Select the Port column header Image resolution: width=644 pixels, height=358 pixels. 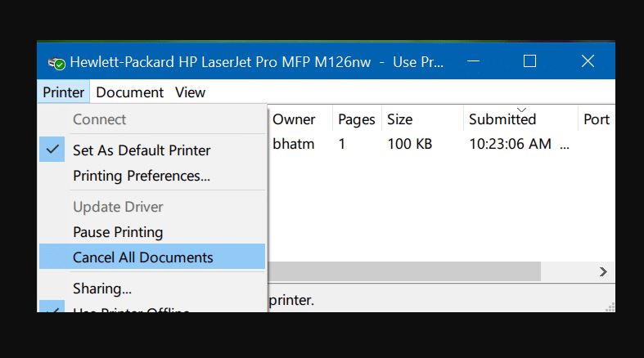click(x=597, y=119)
